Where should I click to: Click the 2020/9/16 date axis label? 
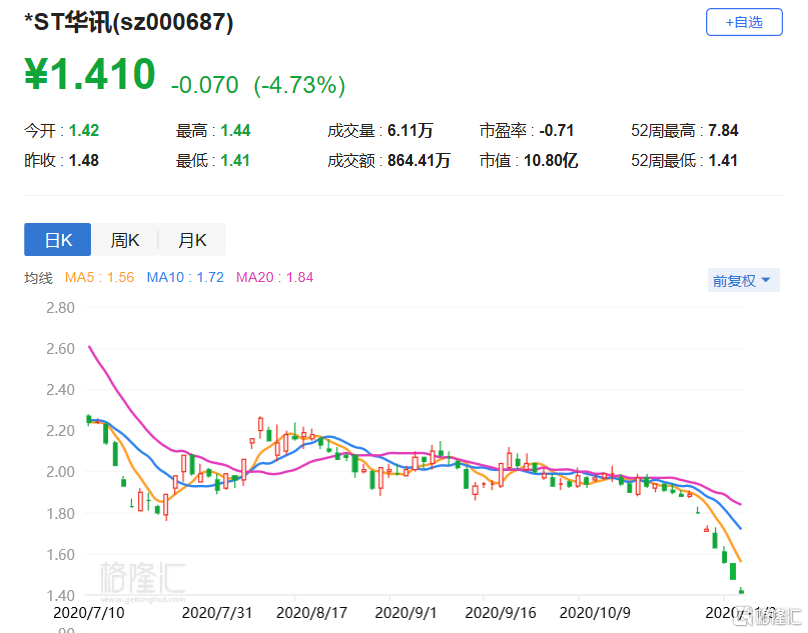click(x=500, y=613)
